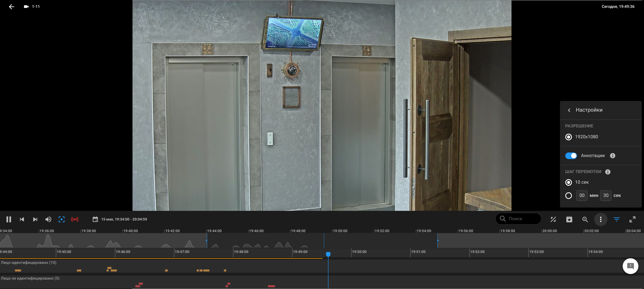Return from settings via back chevron

569,110
